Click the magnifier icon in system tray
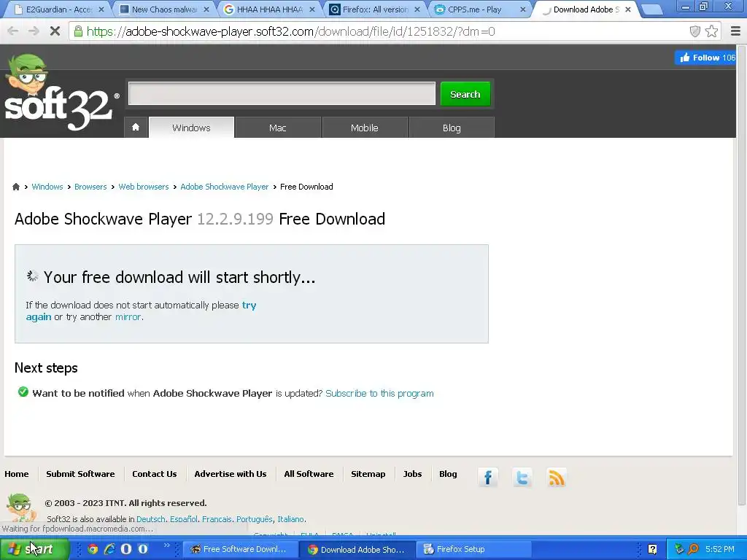The image size is (747, 560). [693, 549]
